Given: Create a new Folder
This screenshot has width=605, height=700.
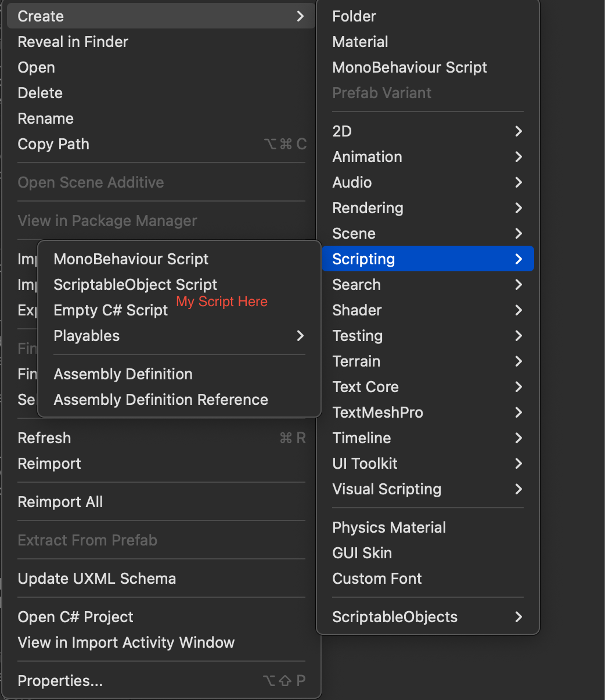Looking at the screenshot, I should click(428, 16).
